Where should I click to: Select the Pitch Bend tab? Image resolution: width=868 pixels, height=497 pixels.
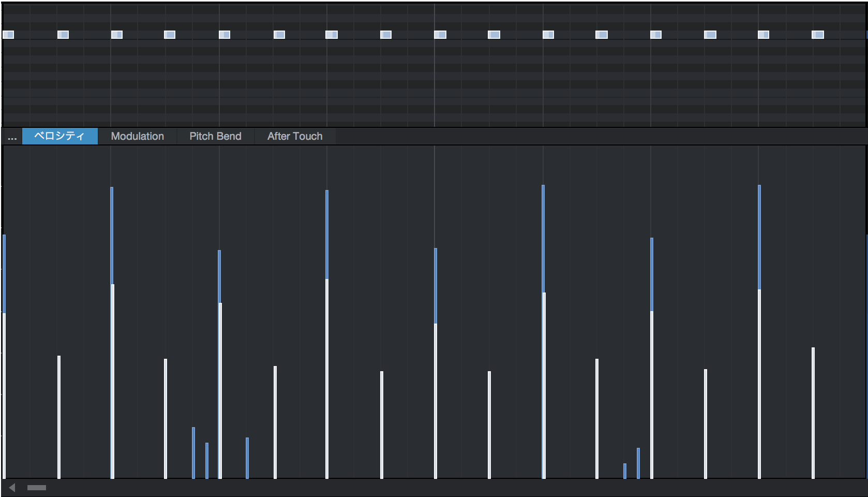click(215, 136)
